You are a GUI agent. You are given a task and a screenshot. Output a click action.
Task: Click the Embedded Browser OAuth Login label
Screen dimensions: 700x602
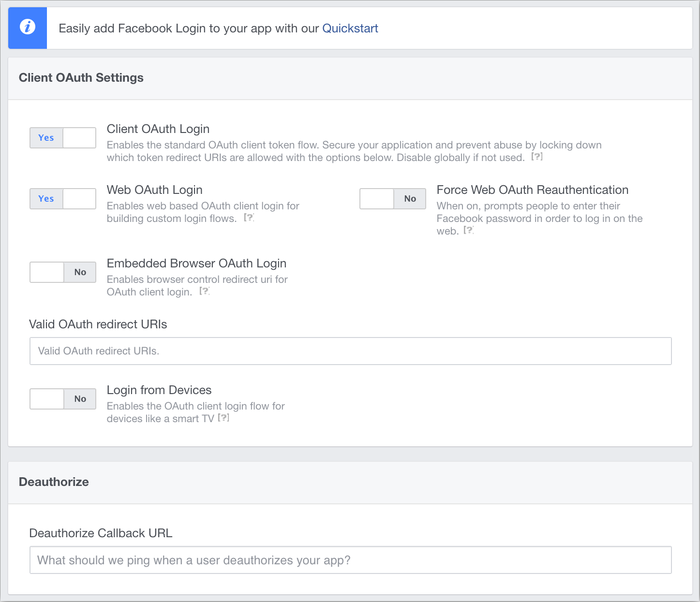pos(196,264)
